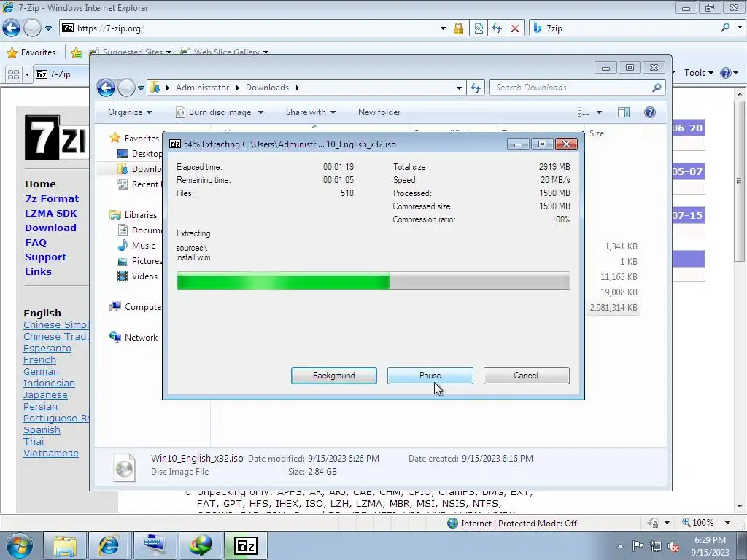Switch page language to German
The height and width of the screenshot is (560, 747).
coord(41,371)
